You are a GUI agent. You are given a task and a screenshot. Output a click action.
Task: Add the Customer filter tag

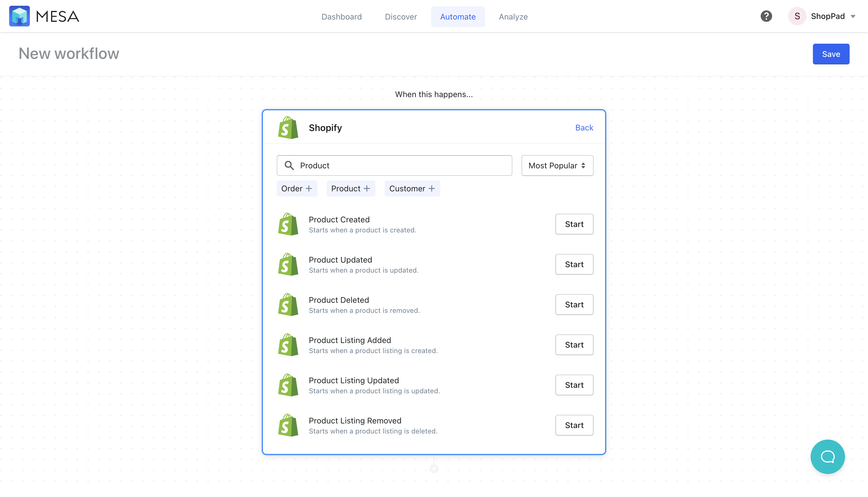pyautogui.click(x=412, y=188)
